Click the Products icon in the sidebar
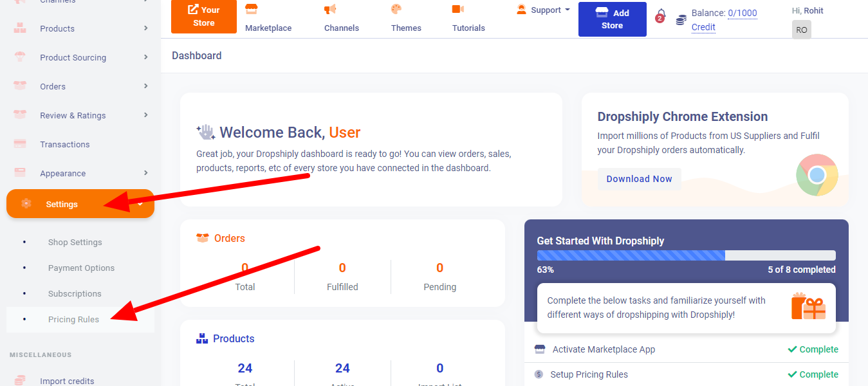 tap(20, 28)
